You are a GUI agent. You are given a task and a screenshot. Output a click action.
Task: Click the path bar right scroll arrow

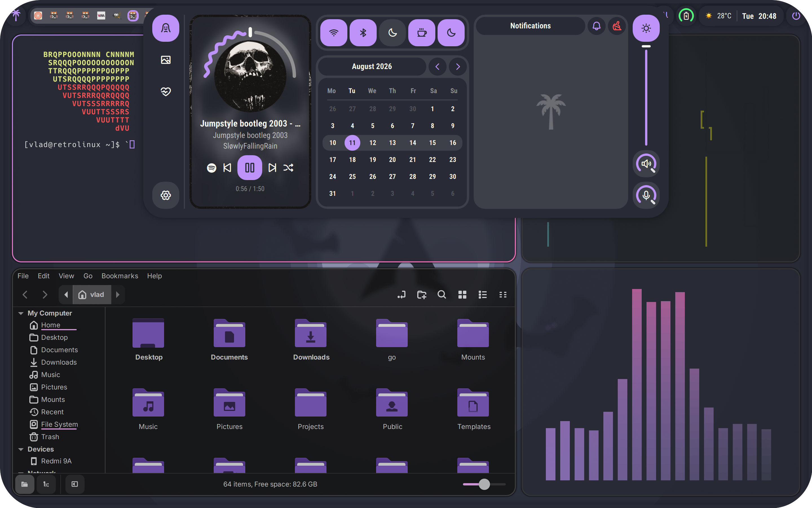118,295
